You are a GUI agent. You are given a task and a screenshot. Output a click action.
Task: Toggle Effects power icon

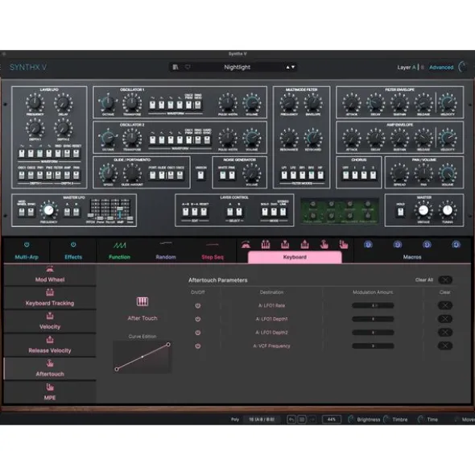pos(73,245)
